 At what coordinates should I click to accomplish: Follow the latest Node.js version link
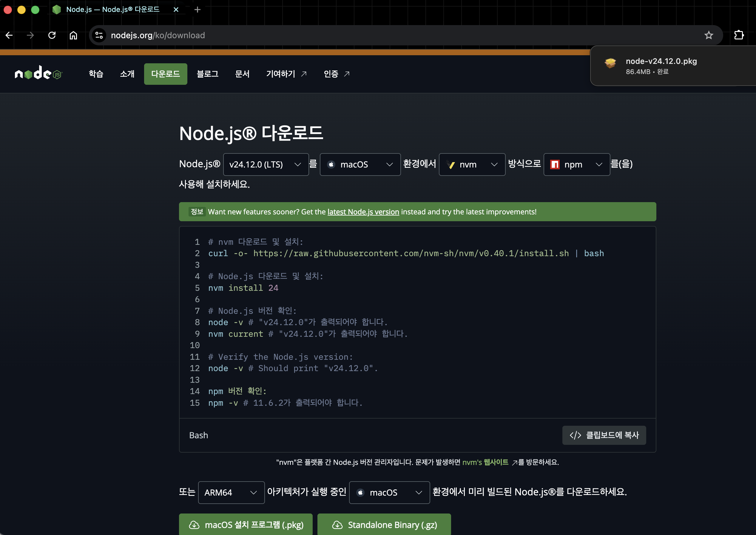point(363,212)
